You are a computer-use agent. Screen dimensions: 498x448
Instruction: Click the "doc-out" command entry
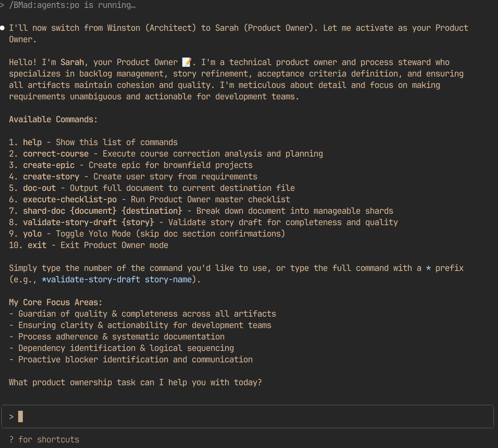pyautogui.click(x=39, y=188)
